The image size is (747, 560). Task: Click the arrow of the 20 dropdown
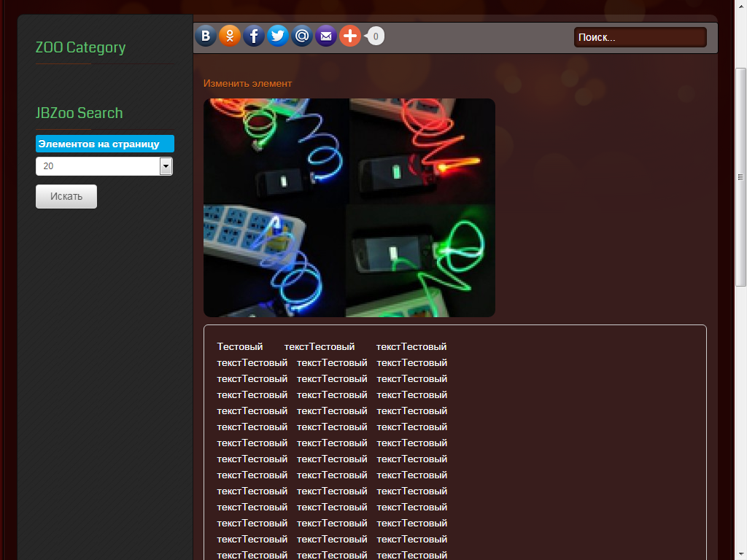tap(166, 167)
